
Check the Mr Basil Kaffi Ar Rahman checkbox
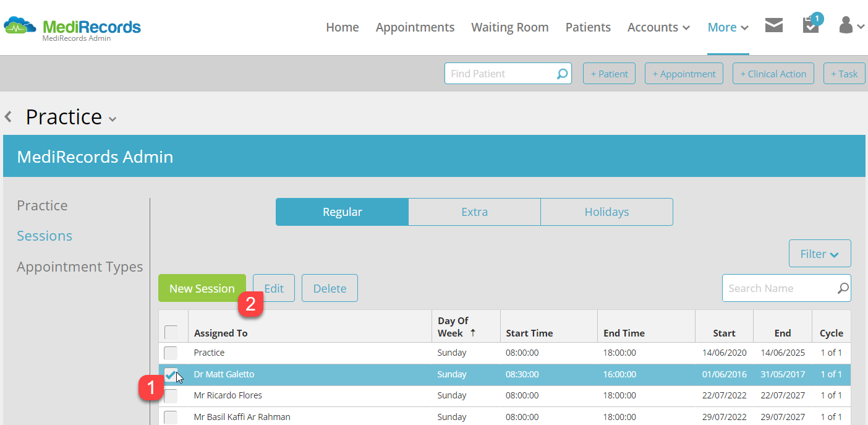(171, 416)
